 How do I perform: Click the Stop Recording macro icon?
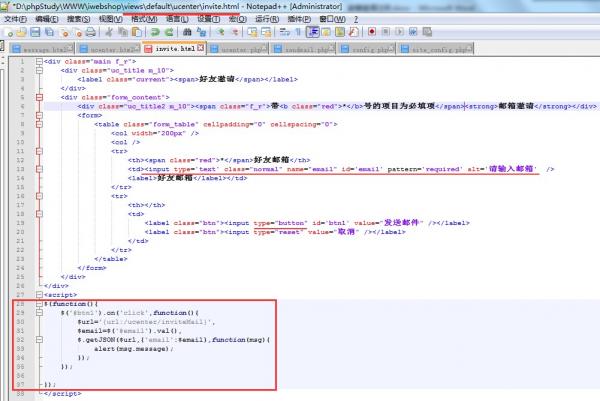point(385,32)
